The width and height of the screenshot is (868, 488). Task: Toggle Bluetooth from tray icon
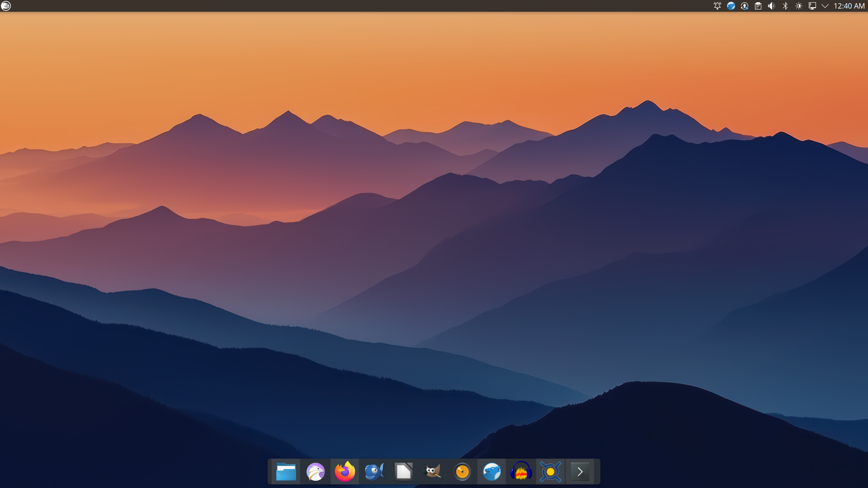coord(785,6)
